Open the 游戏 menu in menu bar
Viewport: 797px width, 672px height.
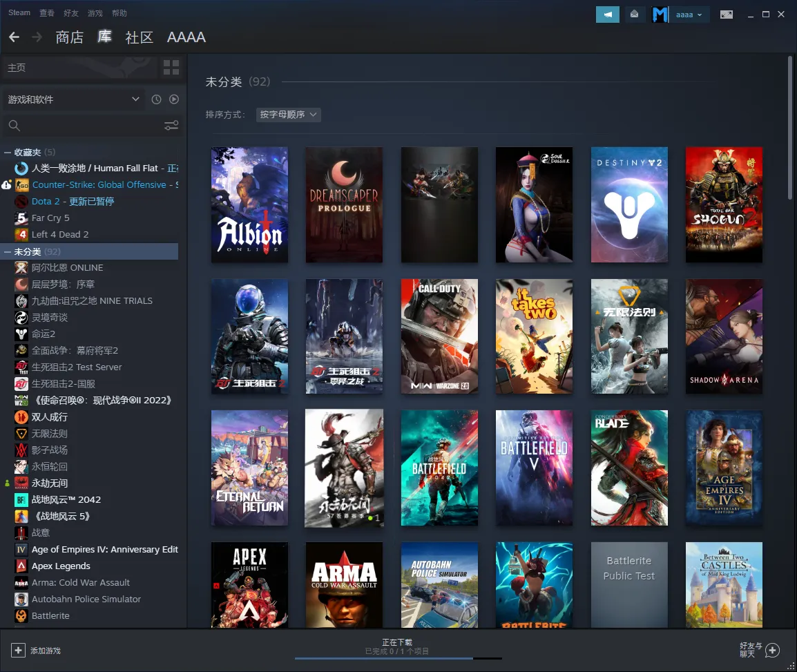pyautogui.click(x=95, y=13)
